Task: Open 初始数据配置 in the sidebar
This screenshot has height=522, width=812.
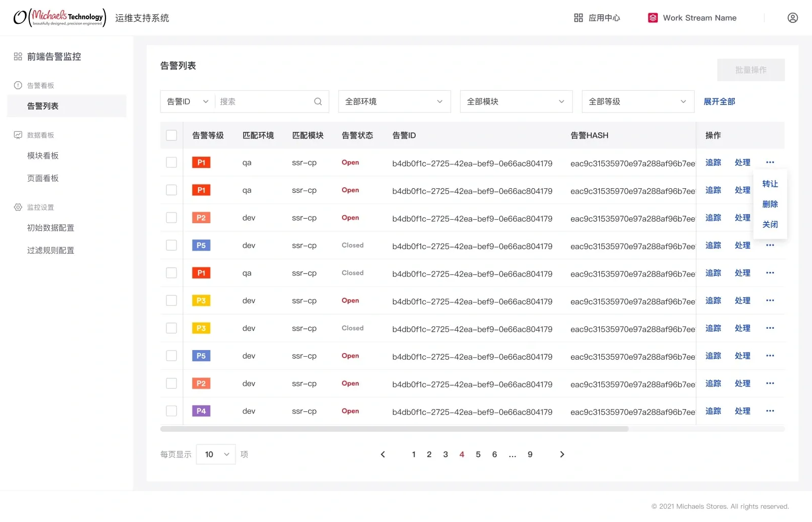Action: pyautogui.click(x=51, y=228)
